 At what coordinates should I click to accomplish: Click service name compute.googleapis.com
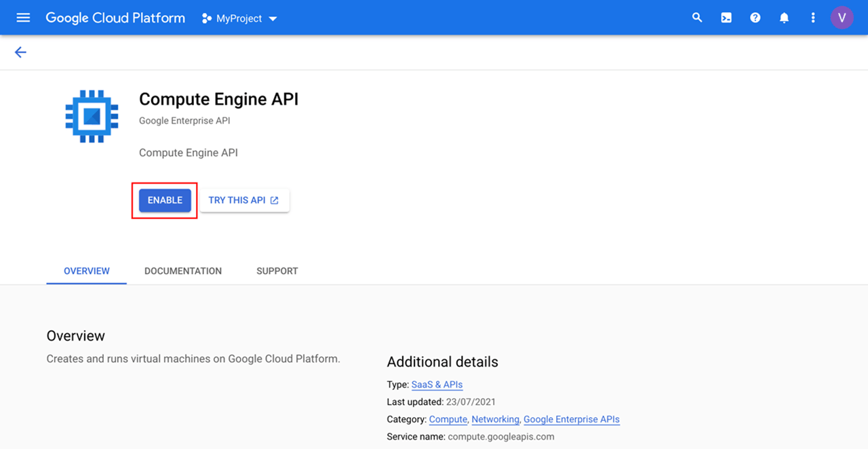click(x=501, y=437)
